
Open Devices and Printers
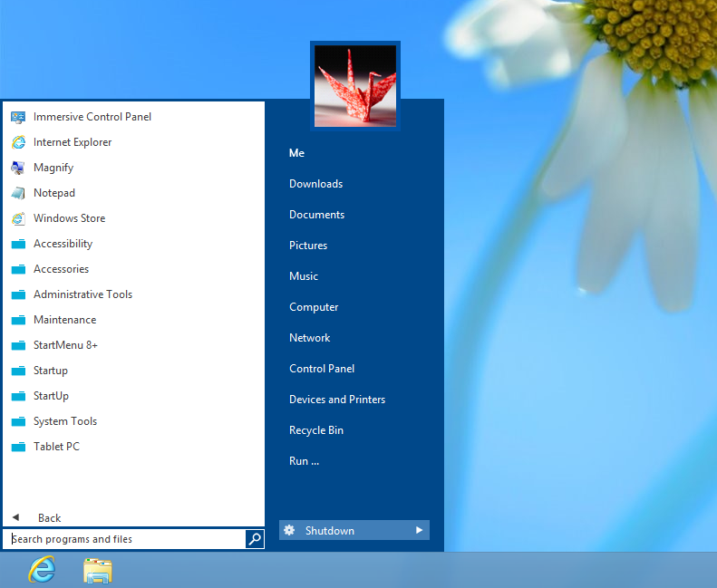click(337, 400)
